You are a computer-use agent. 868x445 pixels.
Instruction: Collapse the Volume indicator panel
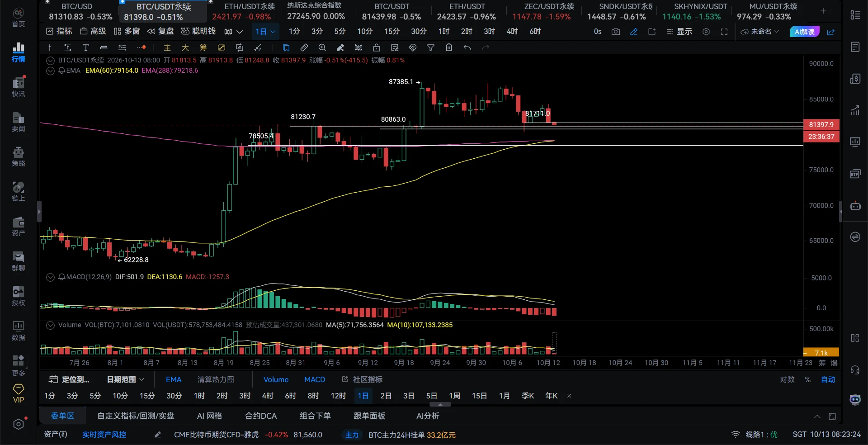pyautogui.click(x=51, y=325)
